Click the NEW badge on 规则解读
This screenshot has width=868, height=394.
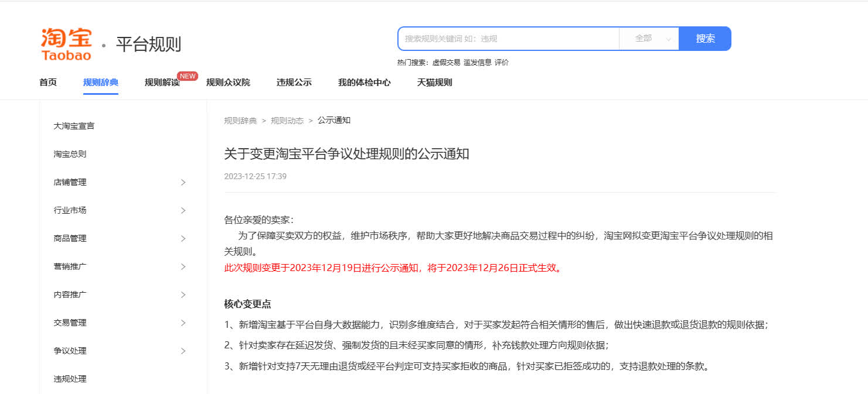tap(188, 76)
